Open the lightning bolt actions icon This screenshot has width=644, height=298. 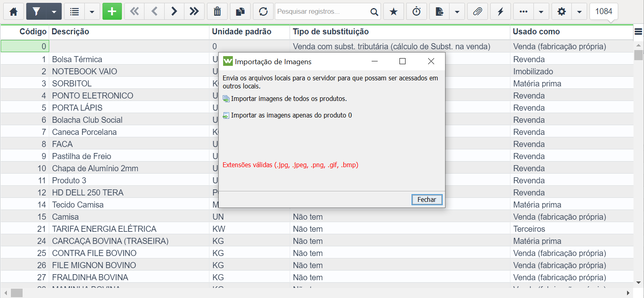click(x=500, y=11)
